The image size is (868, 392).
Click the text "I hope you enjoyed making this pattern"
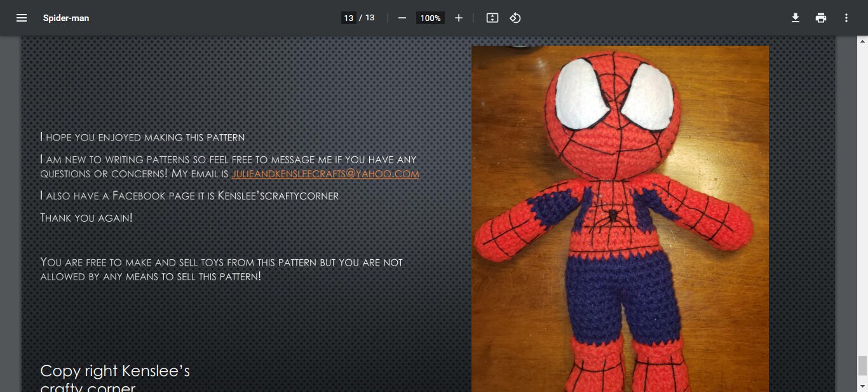coord(142,137)
